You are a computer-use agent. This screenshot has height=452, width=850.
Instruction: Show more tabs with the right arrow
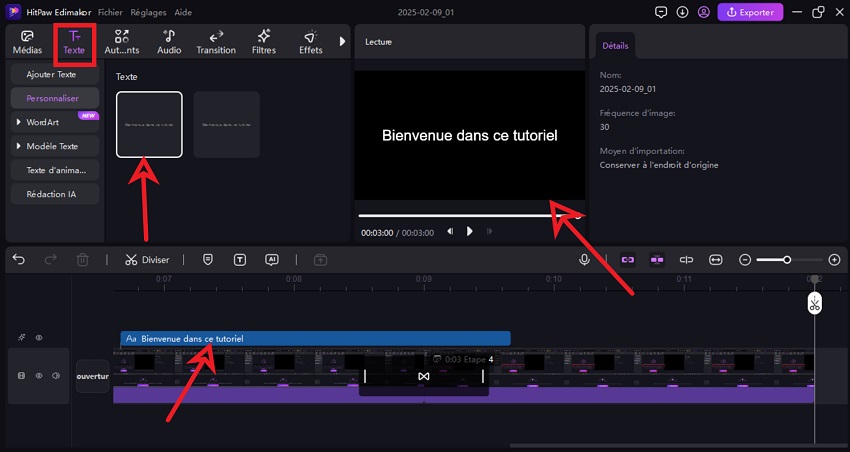pos(343,42)
